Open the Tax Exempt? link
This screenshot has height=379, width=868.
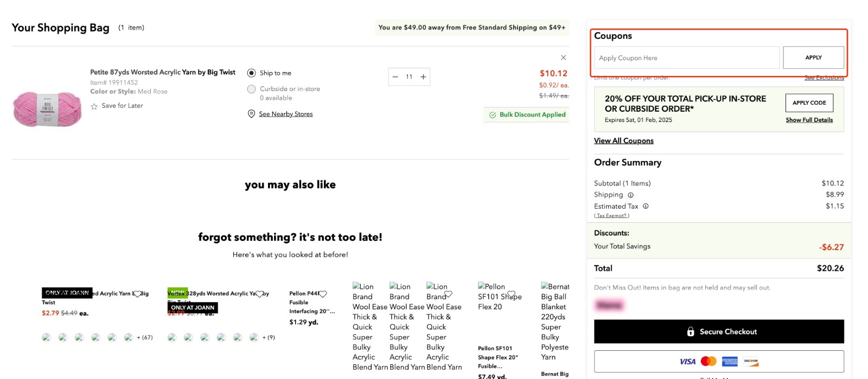[x=612, y=215]
